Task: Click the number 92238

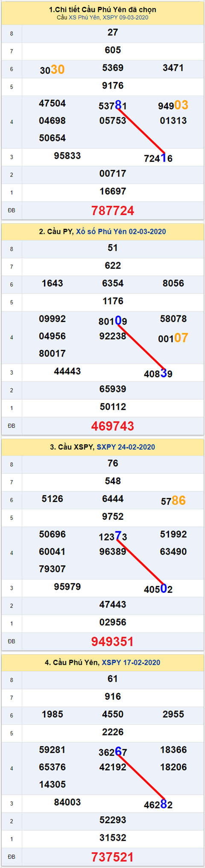Action: click(x=113, y=337)
